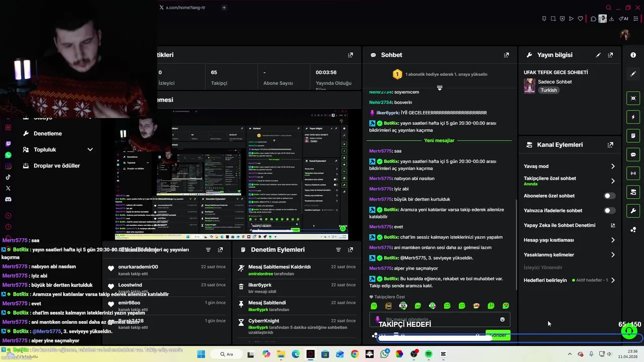The image size is (644, 362).
Task: Open Takipçilere özel sohbet options
Action: (569, 181)
